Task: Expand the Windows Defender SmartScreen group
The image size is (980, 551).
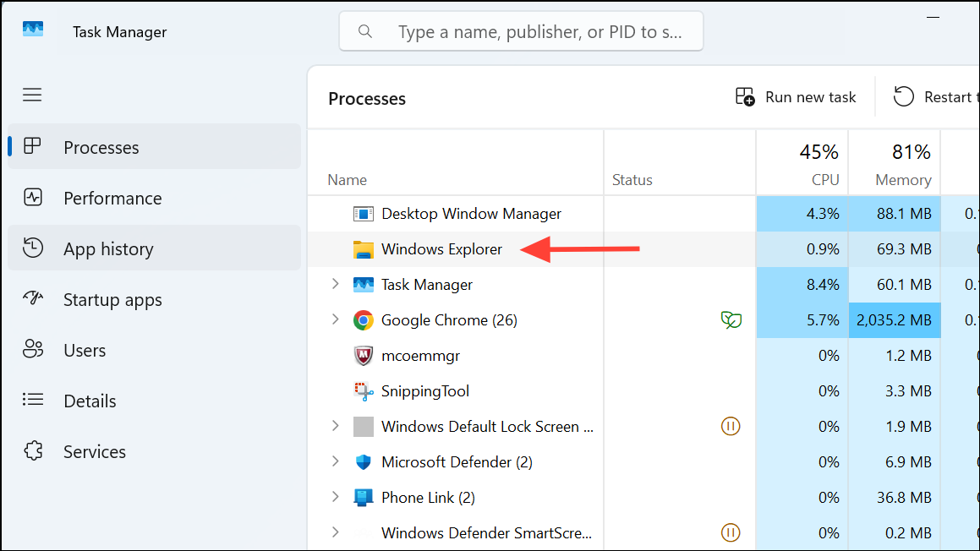Action: pos(336,532)
